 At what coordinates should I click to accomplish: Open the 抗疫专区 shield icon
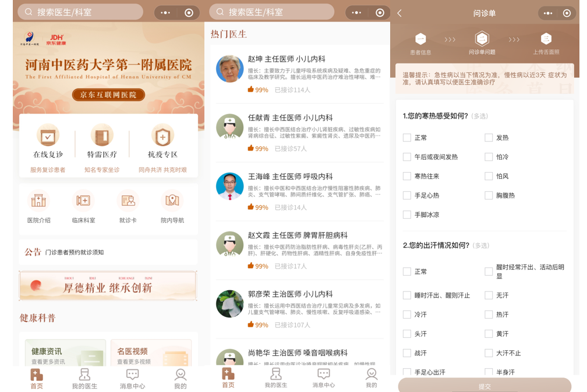(x=162, y=136)
